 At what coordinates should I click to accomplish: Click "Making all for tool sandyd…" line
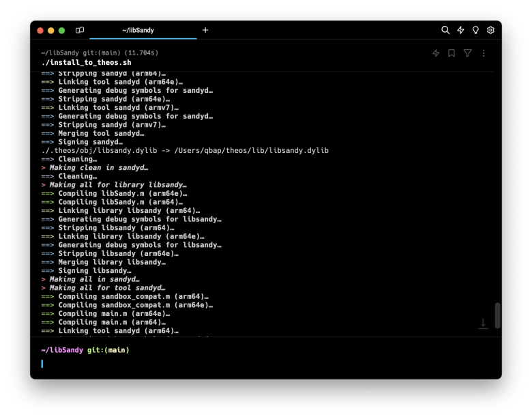tap(103, 288)
